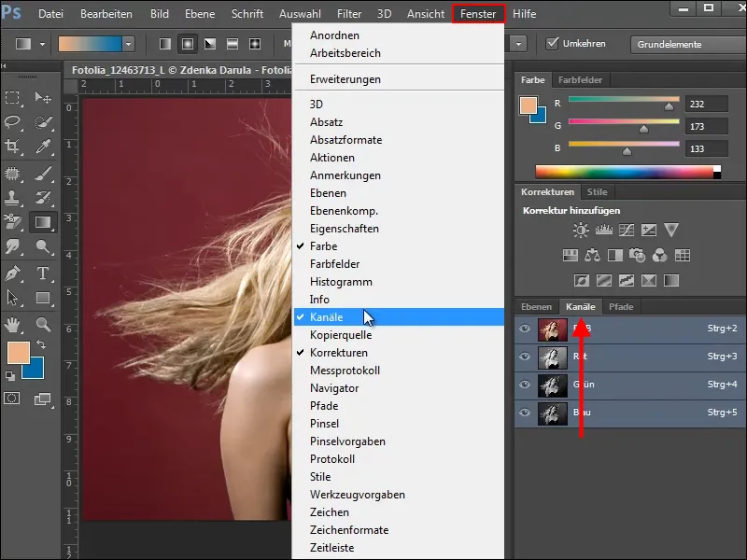Toggle visibility of the RGB channel
Screen dimensions: 747x560
525,329
